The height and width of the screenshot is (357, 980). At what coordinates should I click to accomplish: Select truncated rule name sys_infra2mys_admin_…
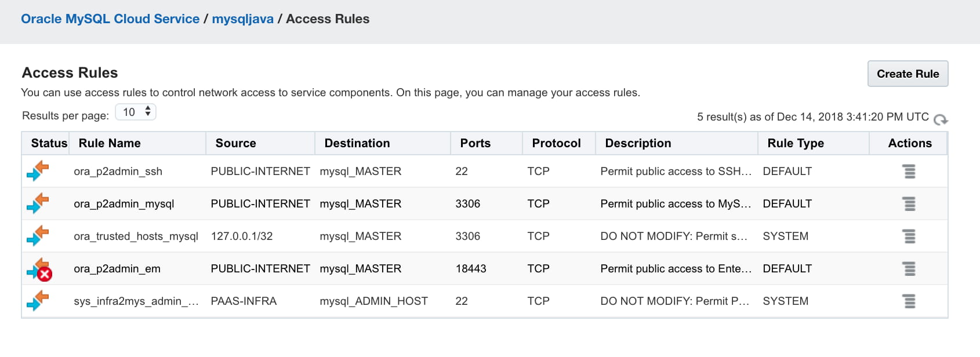point(136,301)
